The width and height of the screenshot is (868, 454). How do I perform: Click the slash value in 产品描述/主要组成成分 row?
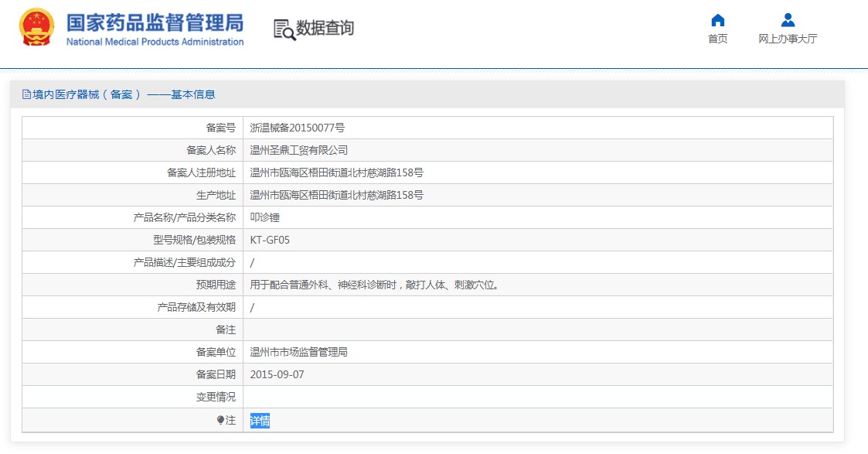click(253, 262)
